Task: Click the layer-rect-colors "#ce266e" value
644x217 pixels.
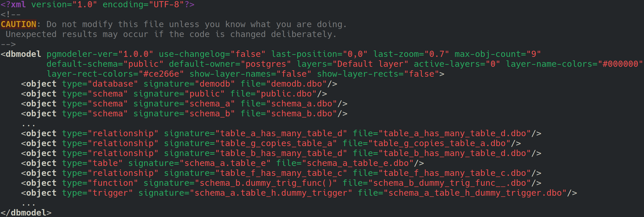Action: [161, 74]
